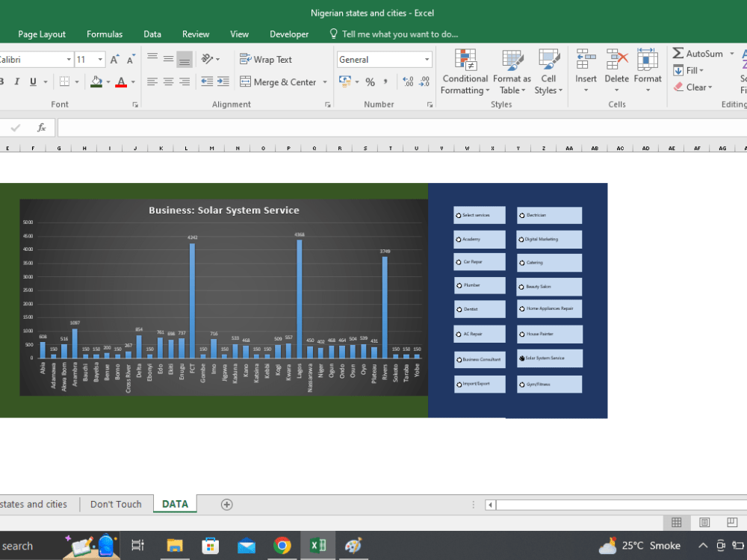
Task: Open Google Chrome from taskbar
Action: pos(282,545)
